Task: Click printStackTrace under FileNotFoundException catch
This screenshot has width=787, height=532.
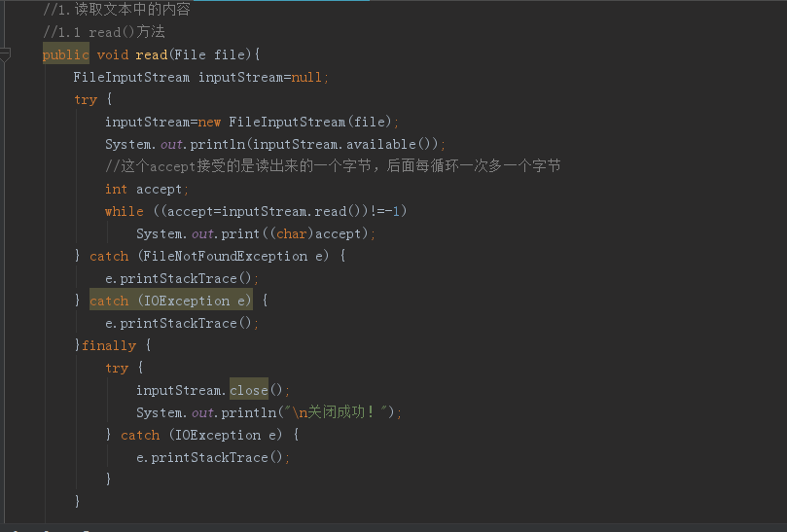Action: click(x=178, y=278)
